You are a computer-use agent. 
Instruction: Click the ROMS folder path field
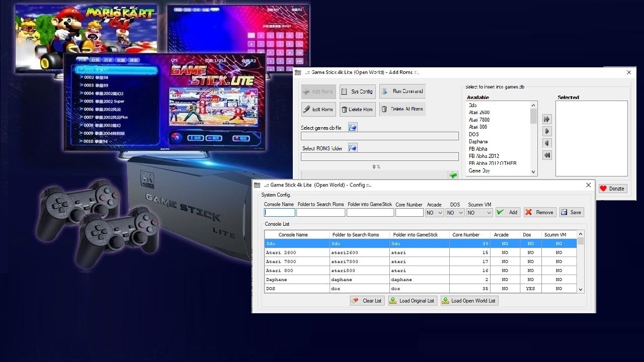coord(380,156)
